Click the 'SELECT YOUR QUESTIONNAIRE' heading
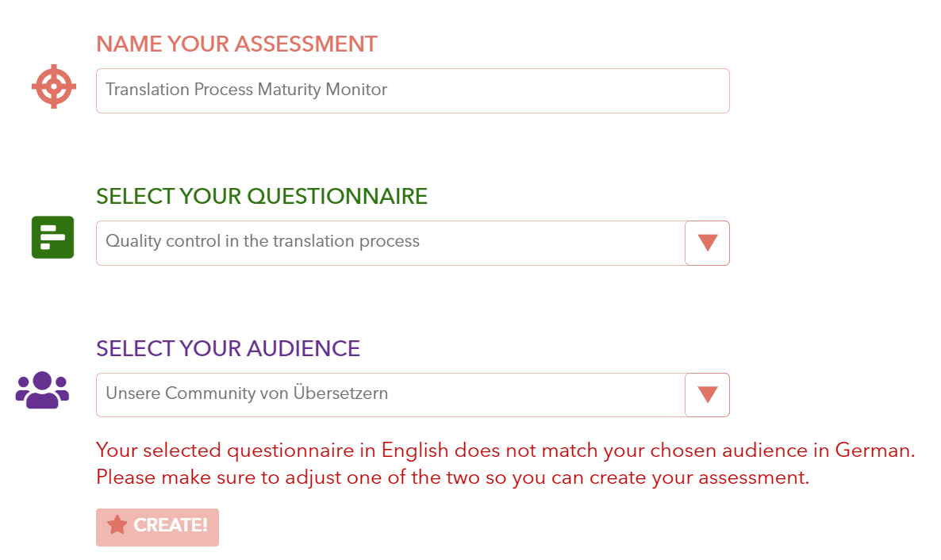 [262, 196]
